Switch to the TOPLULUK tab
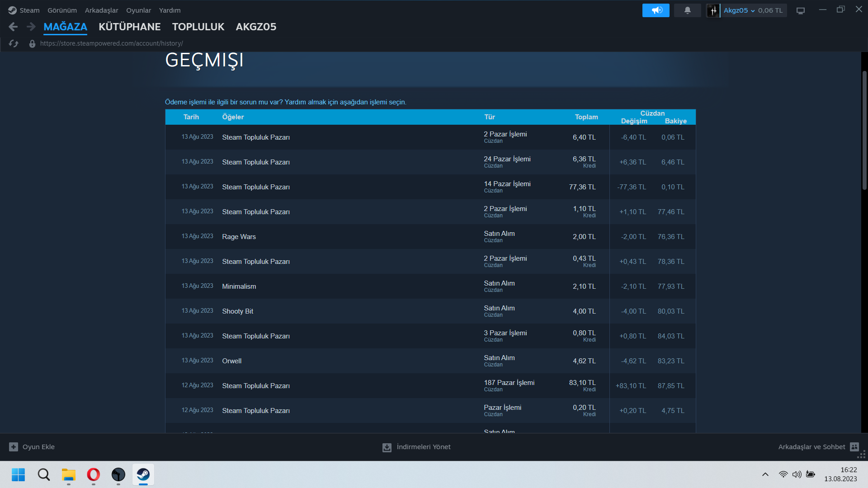 tap(198, 27)
